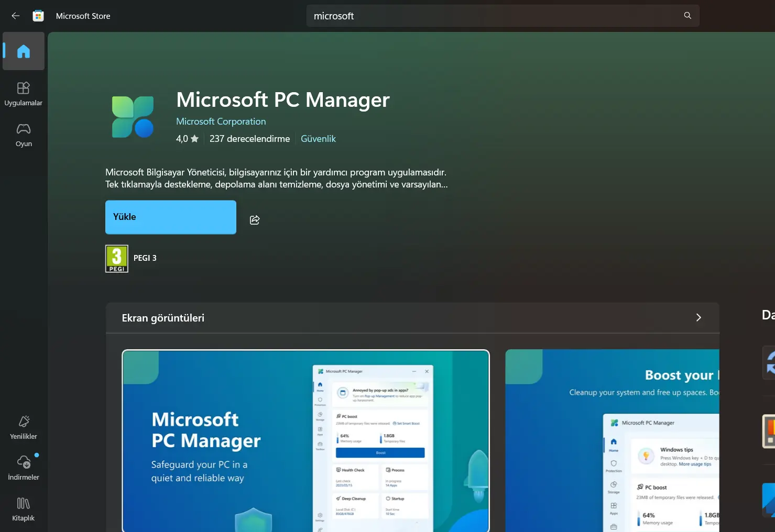Screen dimensions: 775x532
Task: Click the search box containing 'microsoft'
Action: (x=503, y=16)
